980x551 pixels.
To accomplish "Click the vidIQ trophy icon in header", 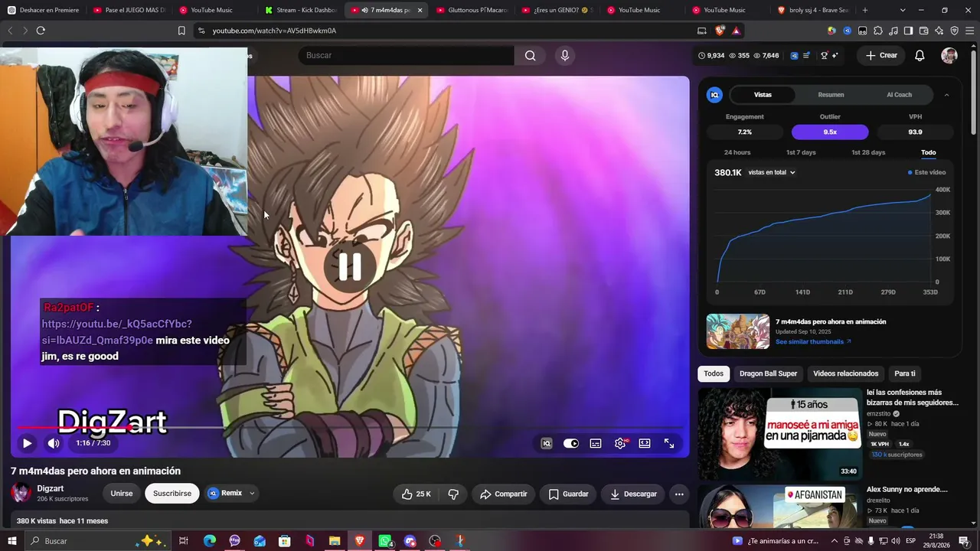I will [824, 55].
